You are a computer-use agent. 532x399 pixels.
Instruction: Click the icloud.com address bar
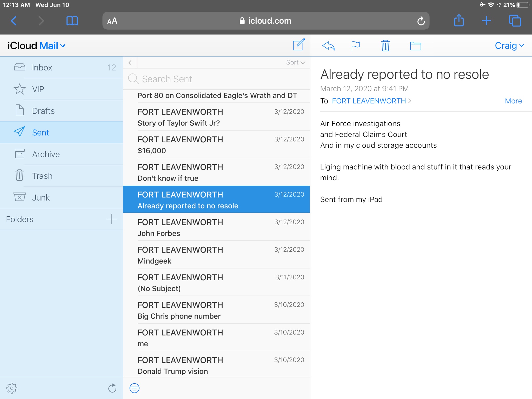pos(266,21)
